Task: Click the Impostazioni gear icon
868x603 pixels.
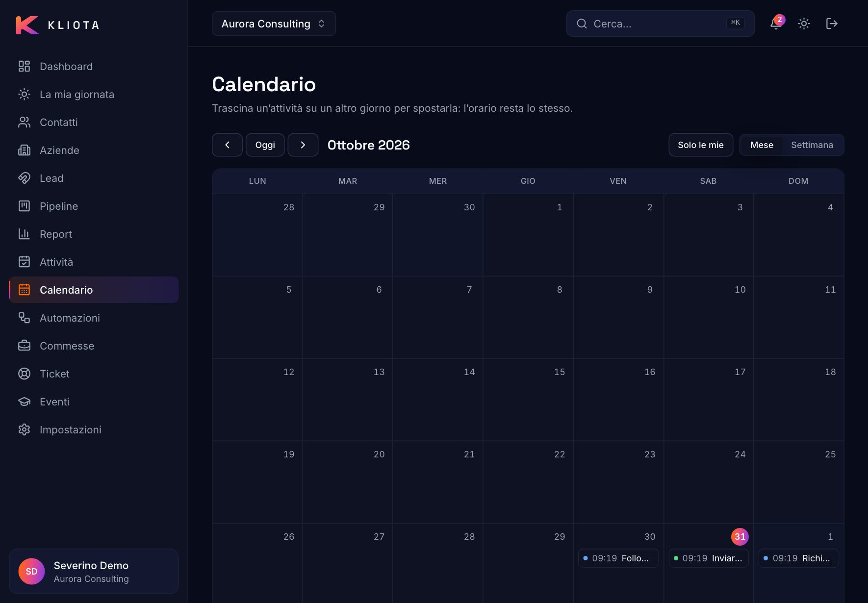Action: (24, 429)
